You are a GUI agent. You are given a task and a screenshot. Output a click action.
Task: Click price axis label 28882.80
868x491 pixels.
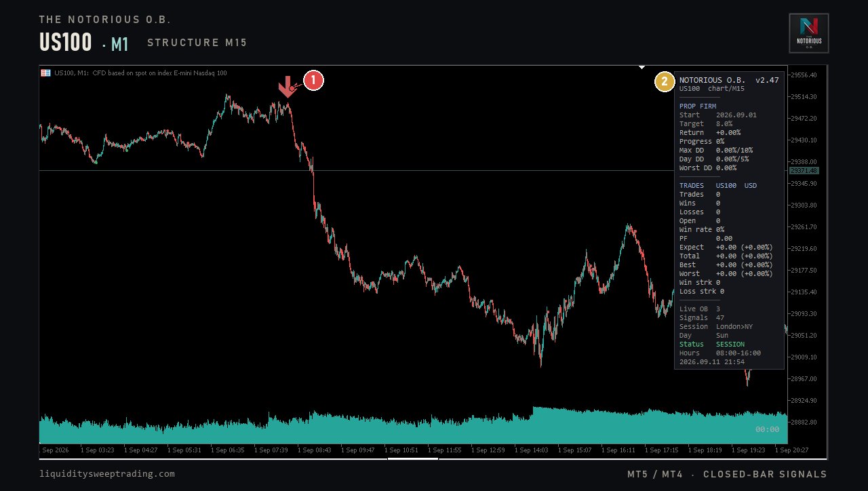coord(804,423)
